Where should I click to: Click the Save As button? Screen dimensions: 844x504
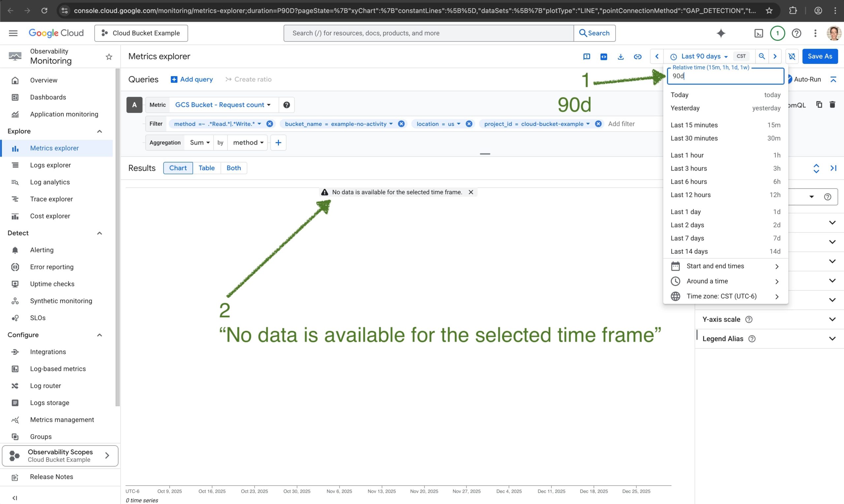tap(820, 56)
